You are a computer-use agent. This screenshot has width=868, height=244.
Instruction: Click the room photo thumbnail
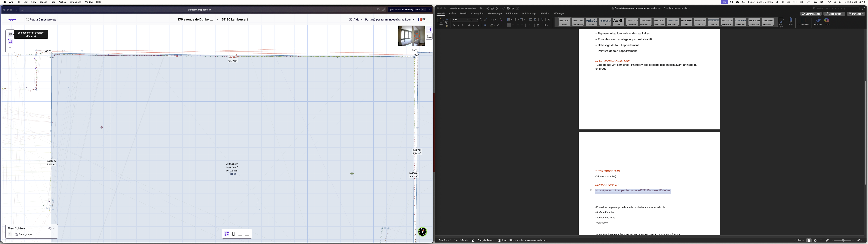(411, 35)
